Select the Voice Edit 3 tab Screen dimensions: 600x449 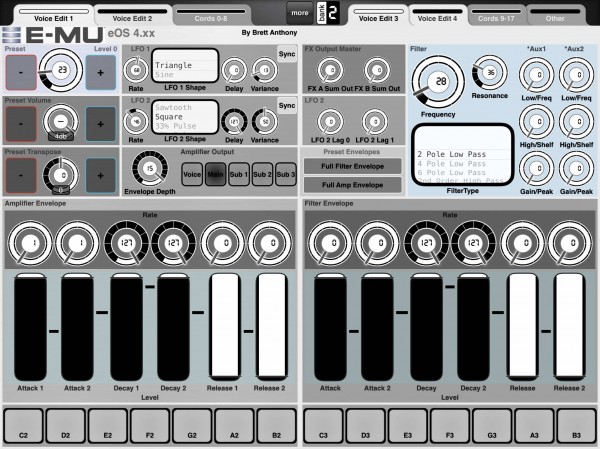[x=378, y=16]
